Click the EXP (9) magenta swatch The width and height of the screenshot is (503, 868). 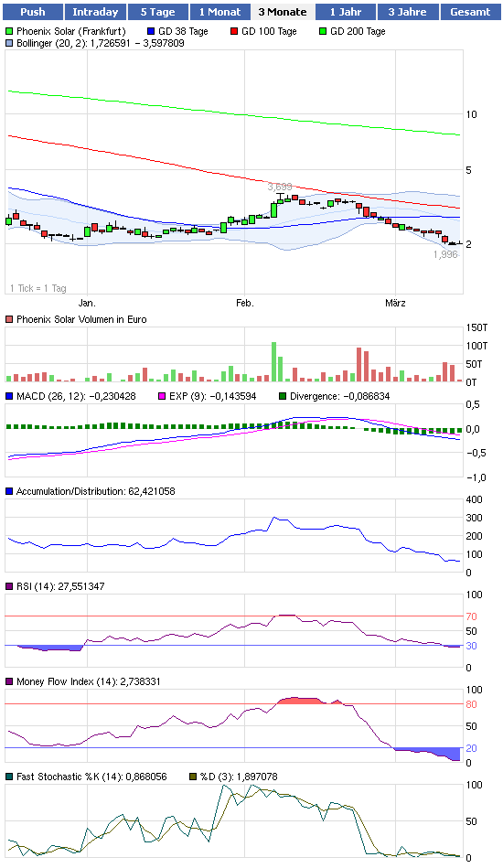pos(162,396)
